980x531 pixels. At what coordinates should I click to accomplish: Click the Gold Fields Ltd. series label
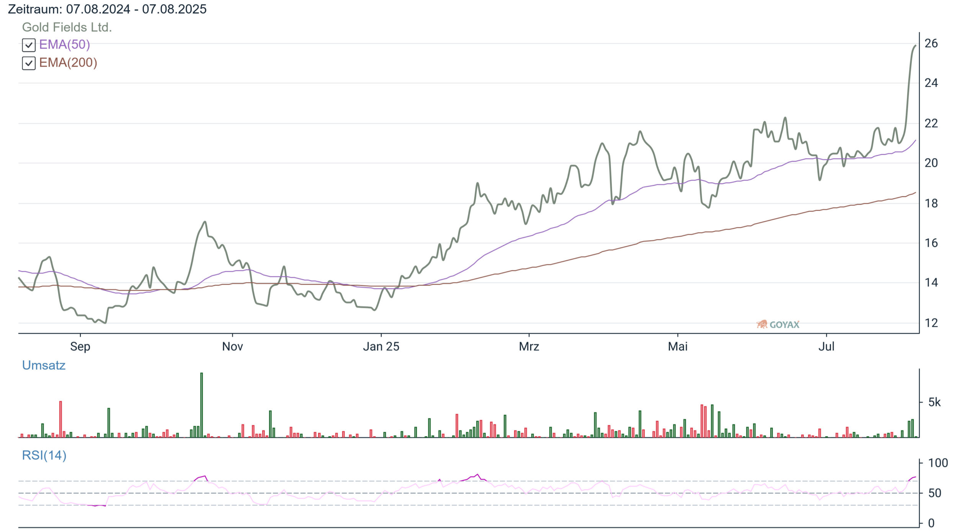67,27
